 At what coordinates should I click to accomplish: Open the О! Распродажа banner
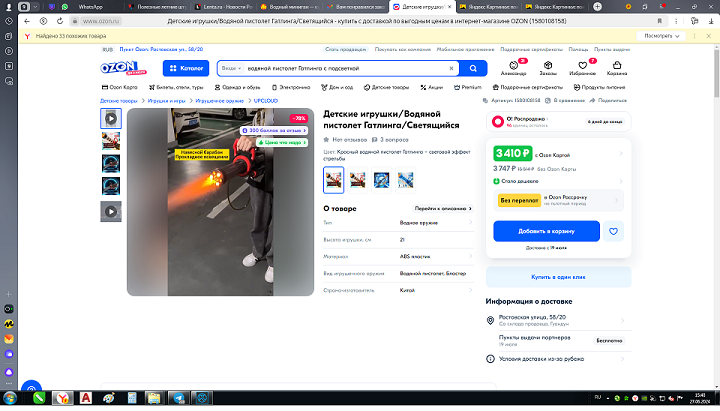pos(558,121)
